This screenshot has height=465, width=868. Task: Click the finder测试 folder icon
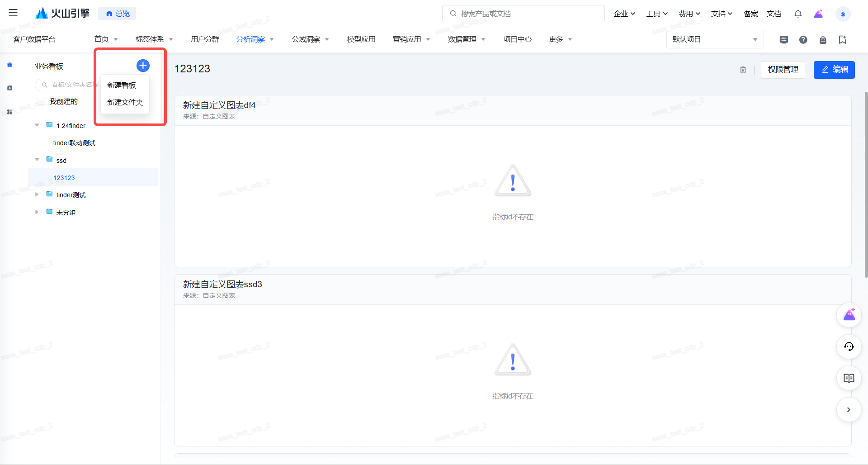tap(49, 194)
